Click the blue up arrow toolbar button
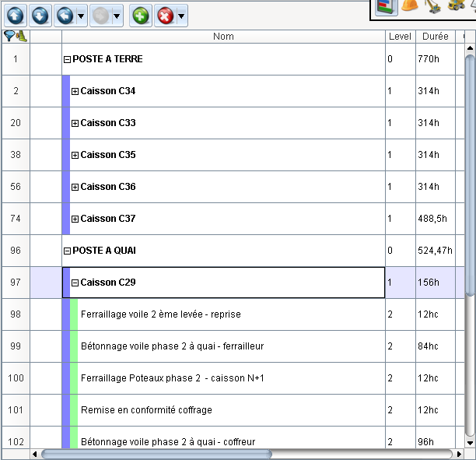Image resolution: width=476 pixels, height=460 pixels. [16, 15]
